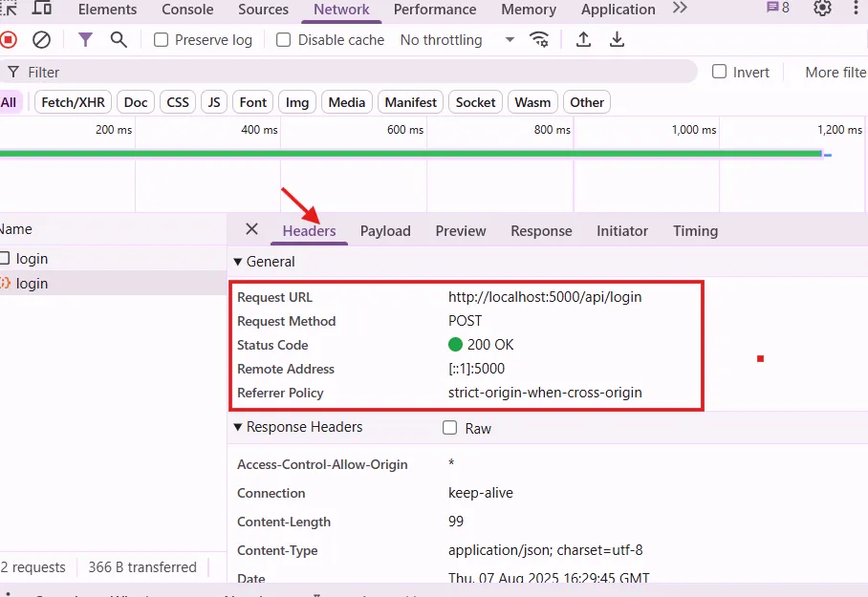The height and width of the screenshot is (597, 868).
Task: Close the request details pane
Action: pos(251,229)
